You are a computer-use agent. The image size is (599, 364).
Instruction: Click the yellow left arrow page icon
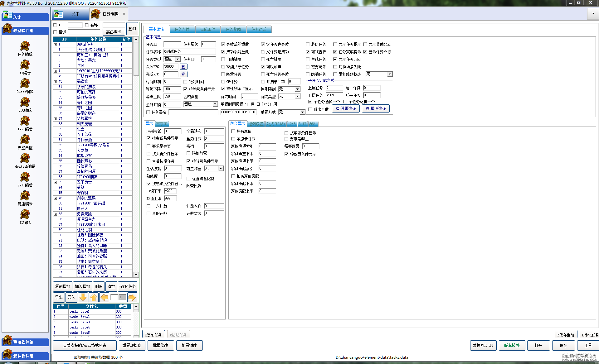(104, 297)
